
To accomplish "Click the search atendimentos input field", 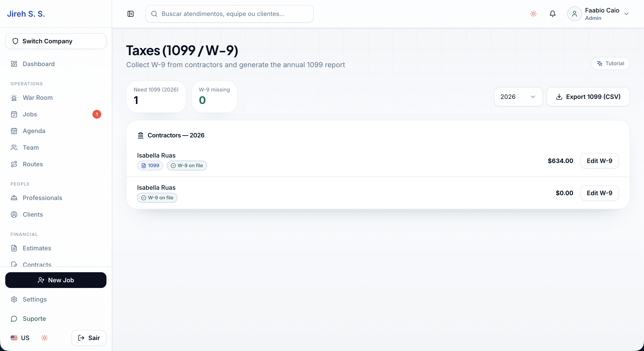I will (x=229, y=14).
